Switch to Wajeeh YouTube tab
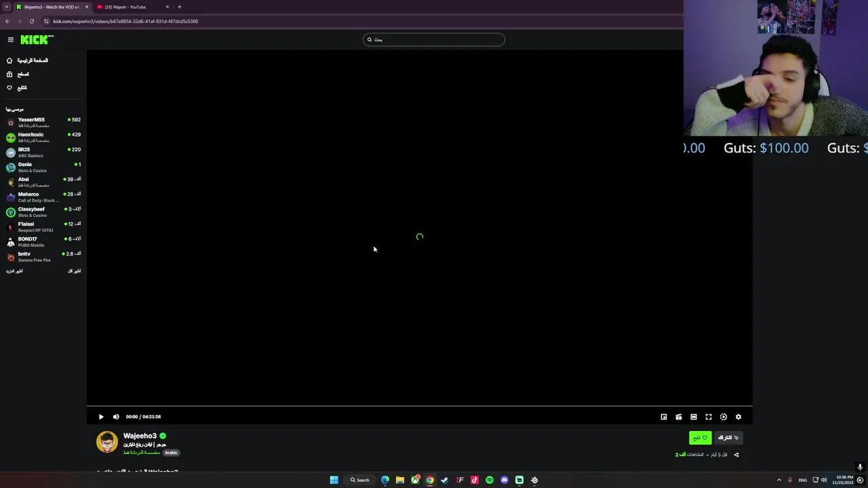This screenshot has width=868, height=488. (x=132, y=7)
